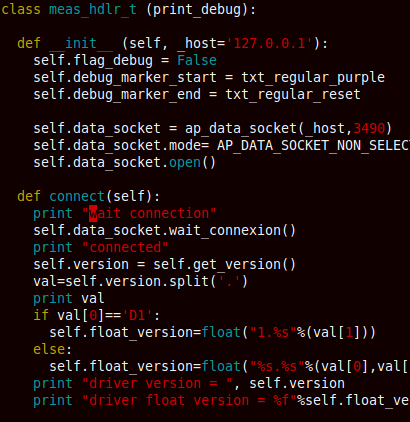Click the "connected" string literal
The image size is (410, 422).
(125, 247)
